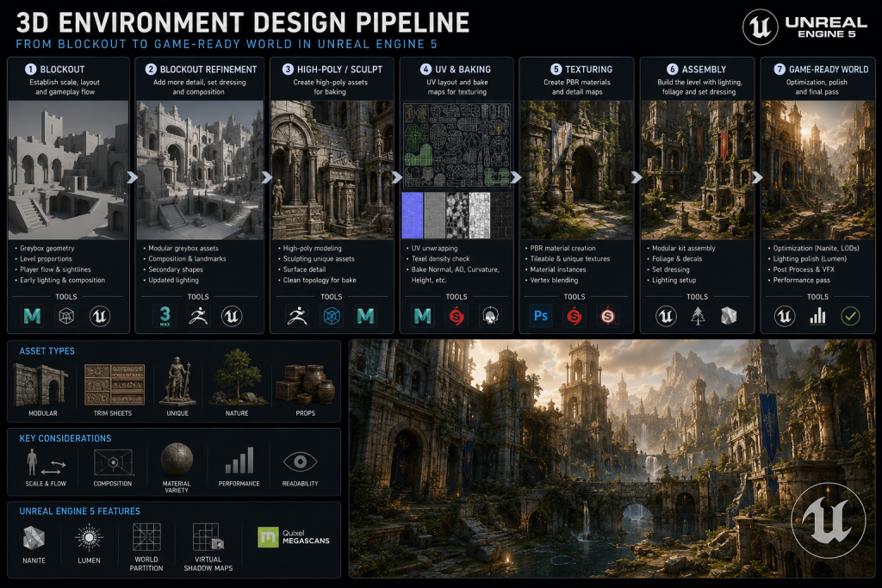Viewport: 882px width, 588px height.
Task: Click the Maya icon under Blockout tools
Action: click(32, 316)
